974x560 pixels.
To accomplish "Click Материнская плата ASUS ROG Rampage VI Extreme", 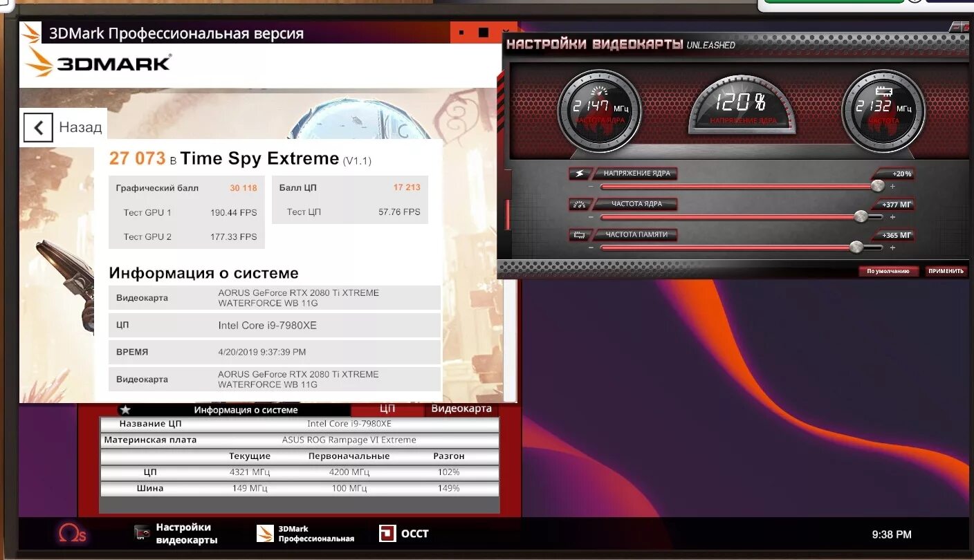I will click(300, 440).
